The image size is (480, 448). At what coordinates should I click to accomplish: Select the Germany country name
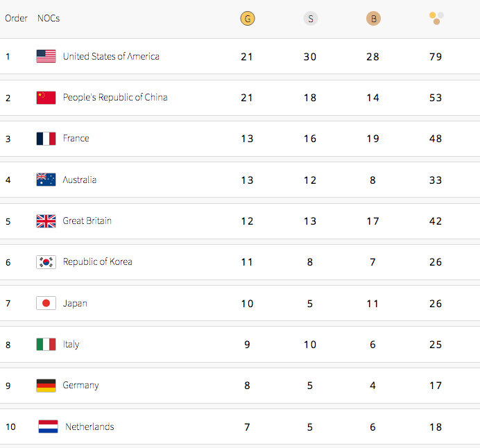pos(80,386)
